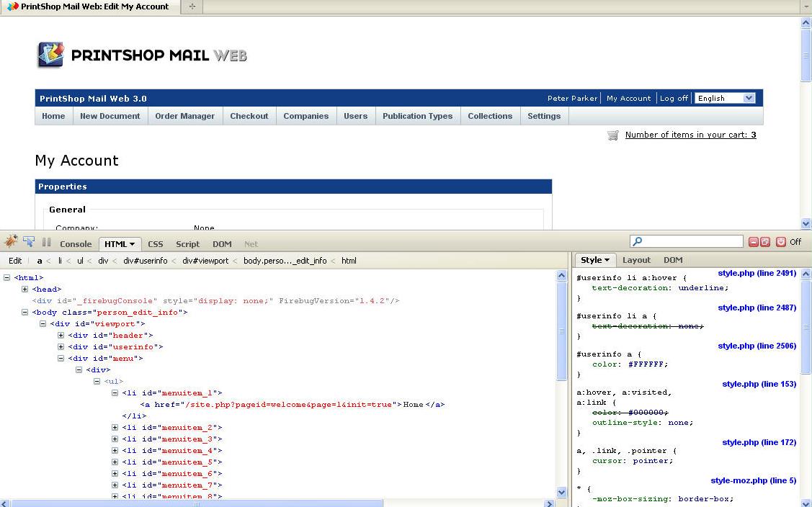
Task: Expand the div userinfo node
Action: [x=61, y=346]
